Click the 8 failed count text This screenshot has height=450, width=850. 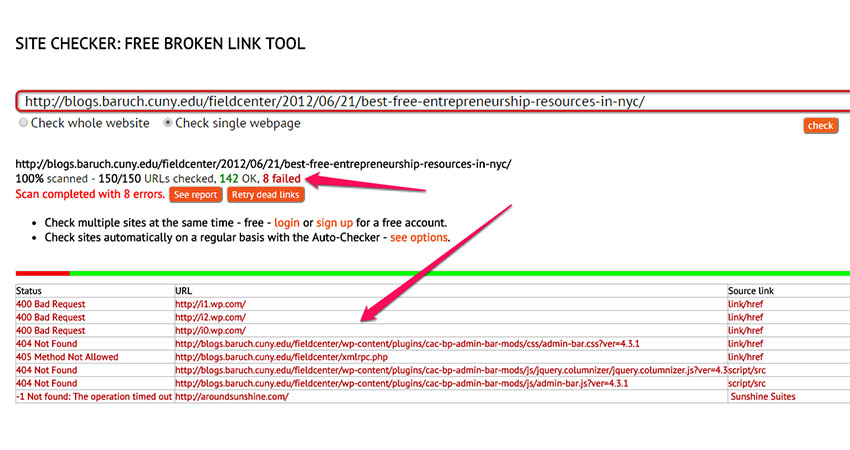[281, 178]
